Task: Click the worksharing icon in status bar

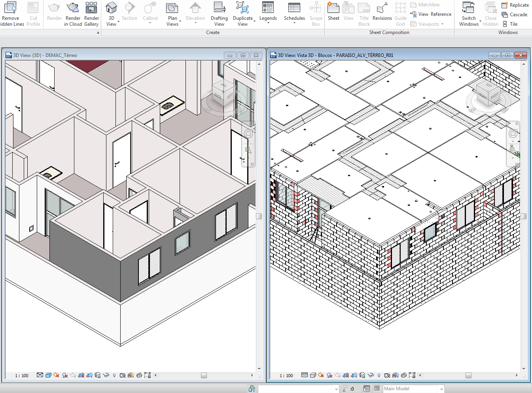Action: [x=252, y=389]
